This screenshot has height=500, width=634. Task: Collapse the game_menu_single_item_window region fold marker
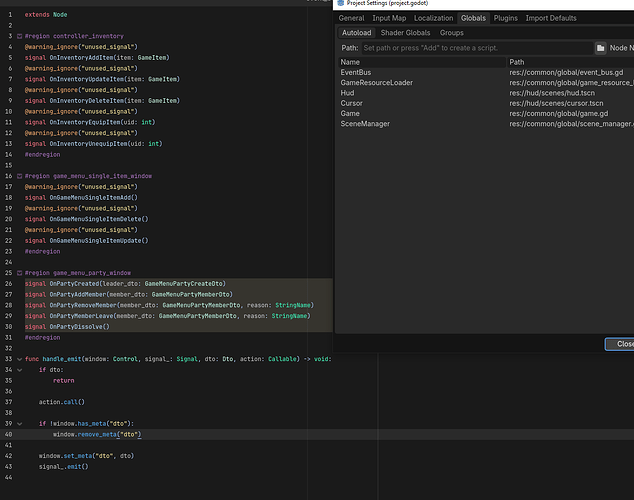pos(19,176)
